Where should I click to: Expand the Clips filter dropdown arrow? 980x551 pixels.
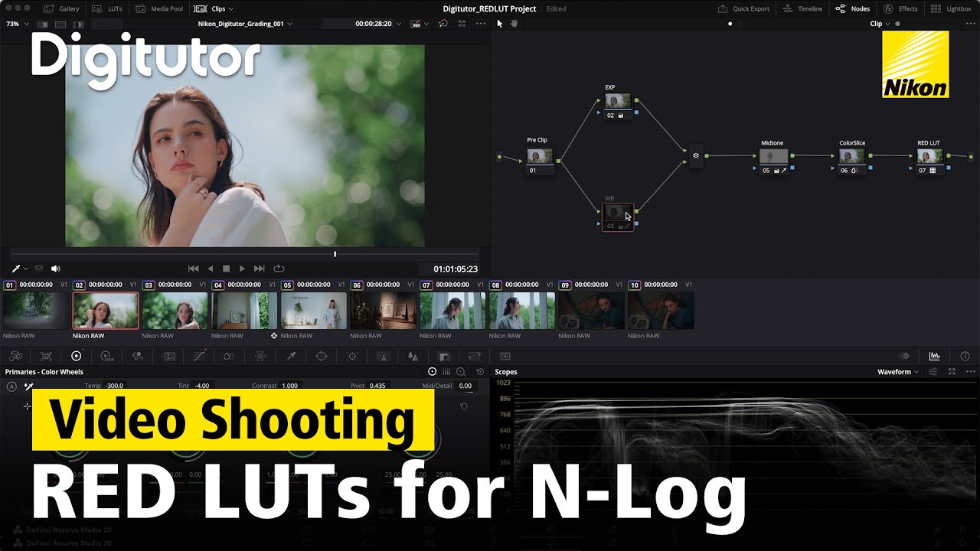click(x=231, y=9)
